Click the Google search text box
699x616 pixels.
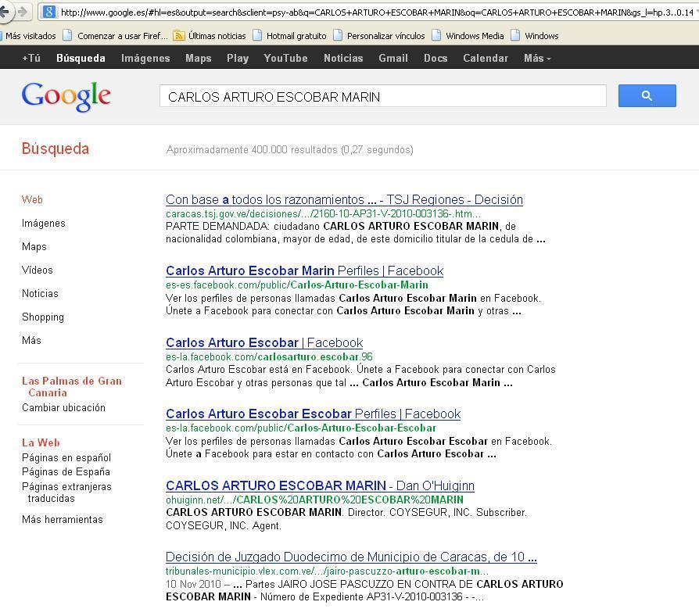tap(382, 96)
